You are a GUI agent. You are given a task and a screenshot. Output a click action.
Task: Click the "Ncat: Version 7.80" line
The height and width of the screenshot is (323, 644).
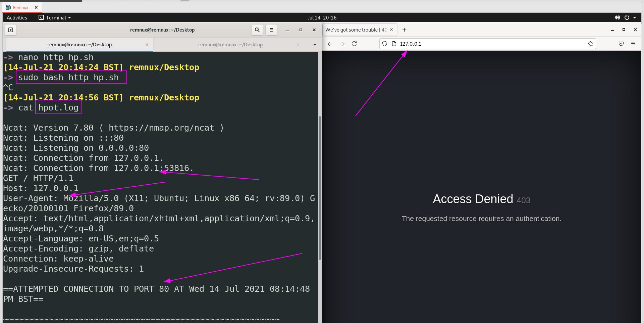[x=113, y=128]
